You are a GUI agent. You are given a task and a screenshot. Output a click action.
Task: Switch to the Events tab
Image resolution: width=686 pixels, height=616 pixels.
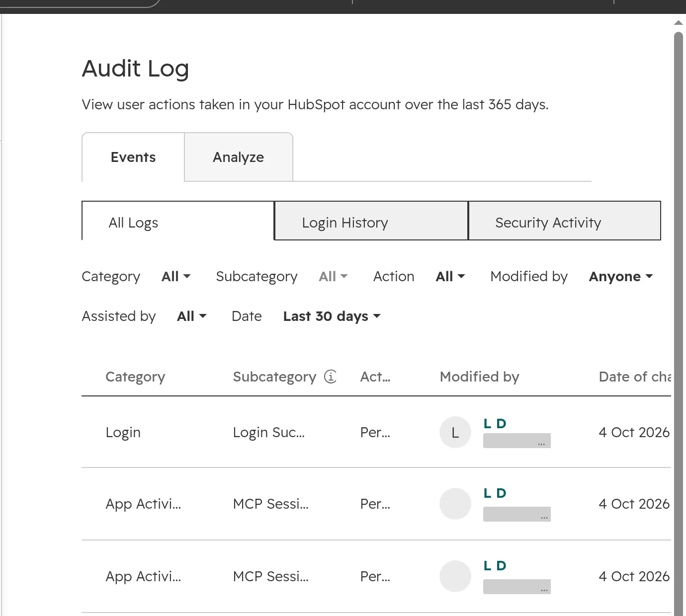click(133, 157)
